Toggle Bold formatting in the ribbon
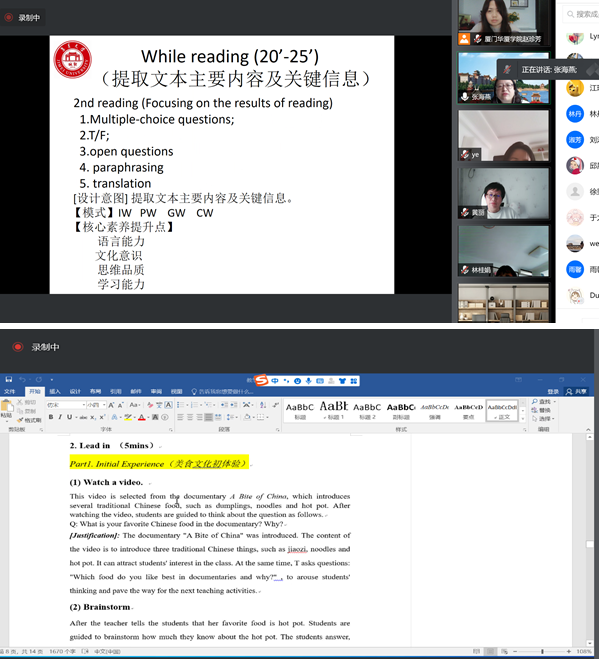 pyautogui.click(x=51, y=417)
